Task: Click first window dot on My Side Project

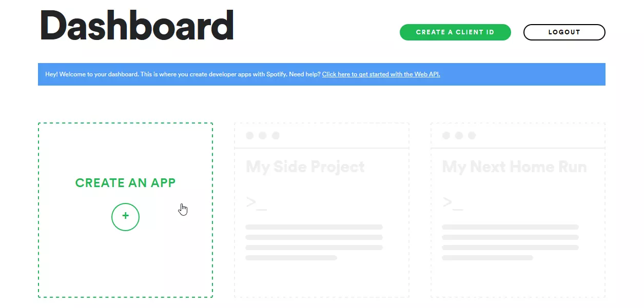Action: (x=250, y=136)
